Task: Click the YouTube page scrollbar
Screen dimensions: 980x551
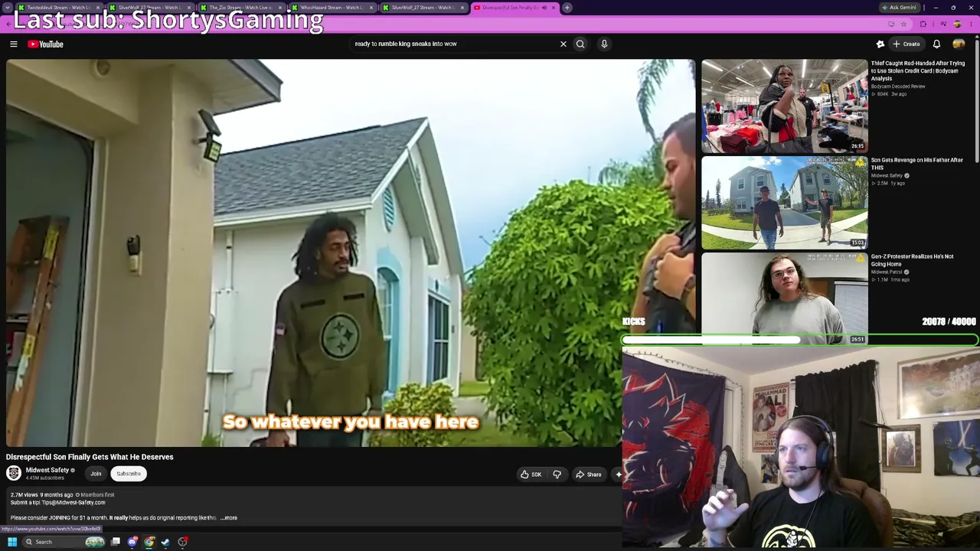Action: [x=976, y=99]
